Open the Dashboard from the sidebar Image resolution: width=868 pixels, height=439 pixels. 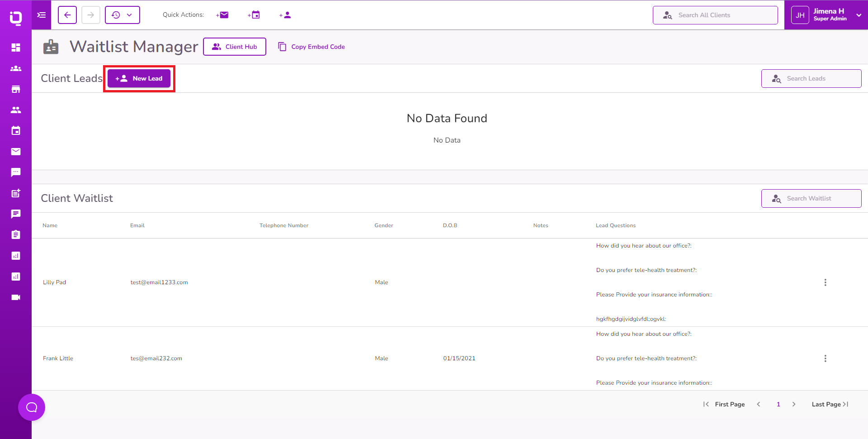pyautogui.click(x=16, y=47)
